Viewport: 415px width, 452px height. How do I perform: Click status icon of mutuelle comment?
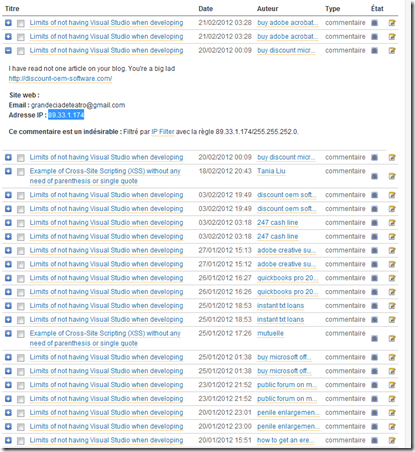point(375,339)
